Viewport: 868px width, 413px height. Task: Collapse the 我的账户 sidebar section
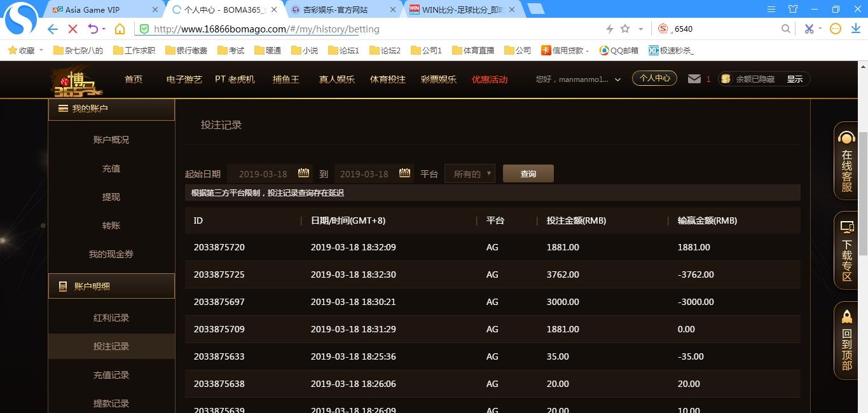pos(111,109)
